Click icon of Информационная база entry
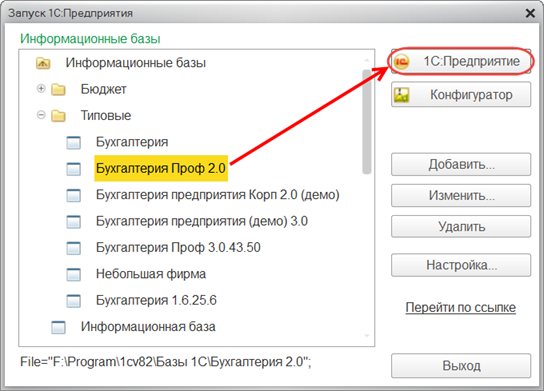This screenshot has height=391, width=544. coord(58,327)
